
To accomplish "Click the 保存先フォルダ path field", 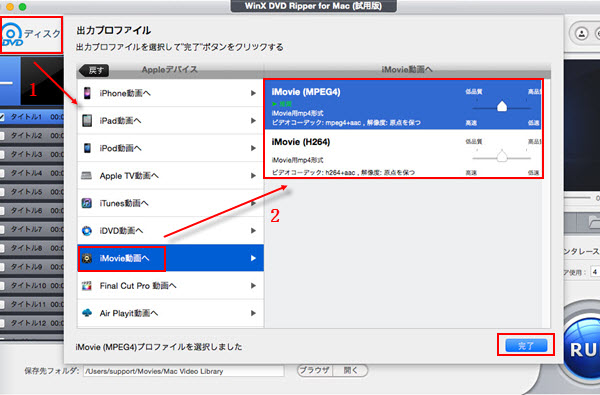I will [x=184, y=371].
